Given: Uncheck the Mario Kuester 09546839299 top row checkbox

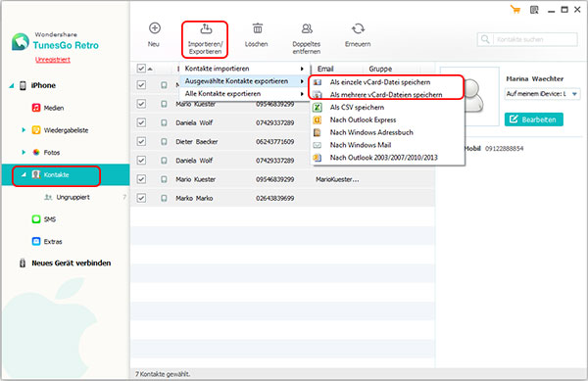Looking at the screenshot, I should click(141, 104).
